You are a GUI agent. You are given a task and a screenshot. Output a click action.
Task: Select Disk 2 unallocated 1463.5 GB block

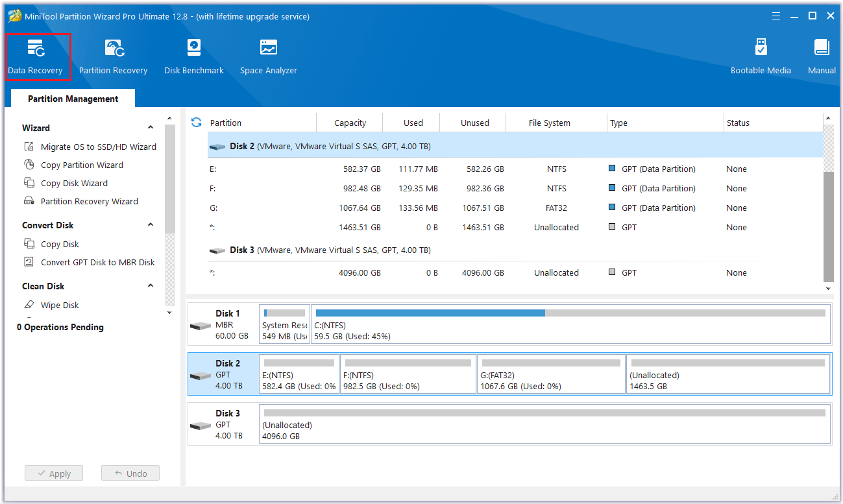728,374
